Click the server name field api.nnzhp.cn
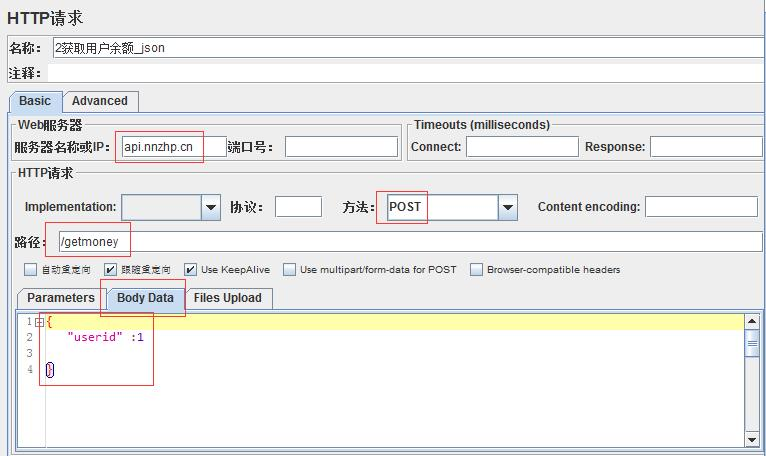This screenshot has width=766, height=456. pyautogui.click(x=174, y=147)
